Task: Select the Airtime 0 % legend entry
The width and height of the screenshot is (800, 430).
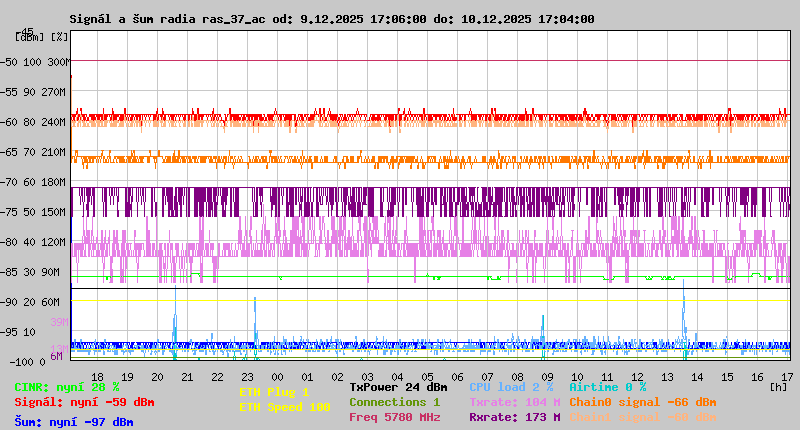Action: pyautogui.click(x=607, y=387)
